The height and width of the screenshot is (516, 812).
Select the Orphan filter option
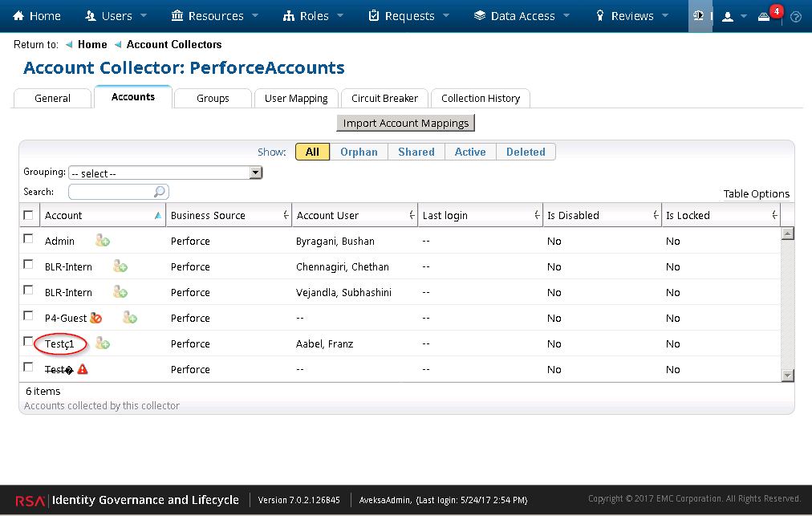click(x=359, y=151)
